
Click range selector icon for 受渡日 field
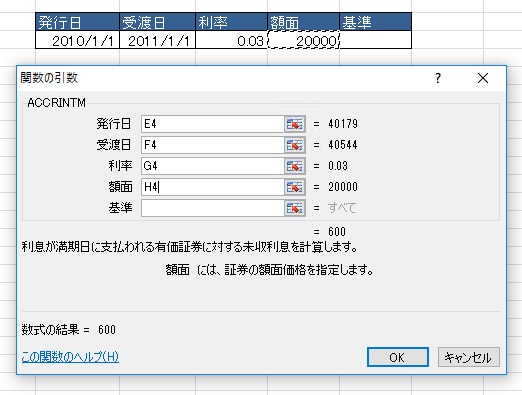pyautogui.click(x=295, y=145)
